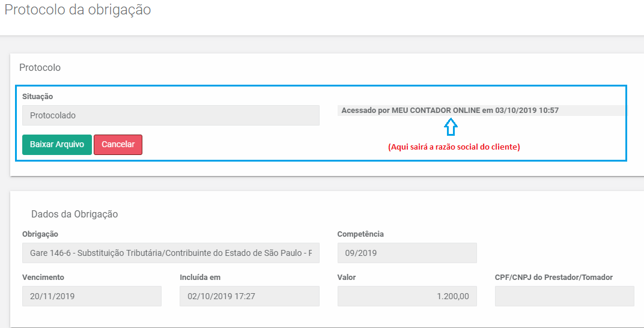
Task: Click the Dados da Obrigação section heading
Action: click(x=74, y=214)
